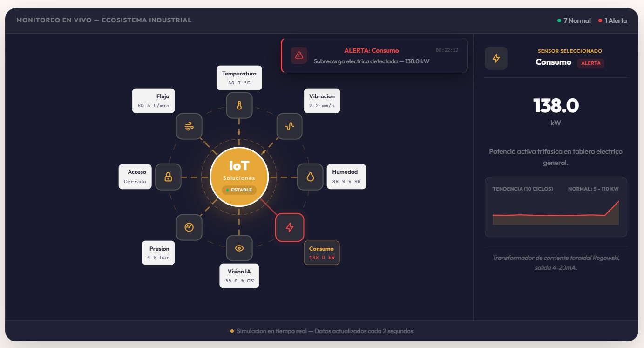Click the 'Transformador de corriente toroidal Rogowski' note

(x=556, y=262)
